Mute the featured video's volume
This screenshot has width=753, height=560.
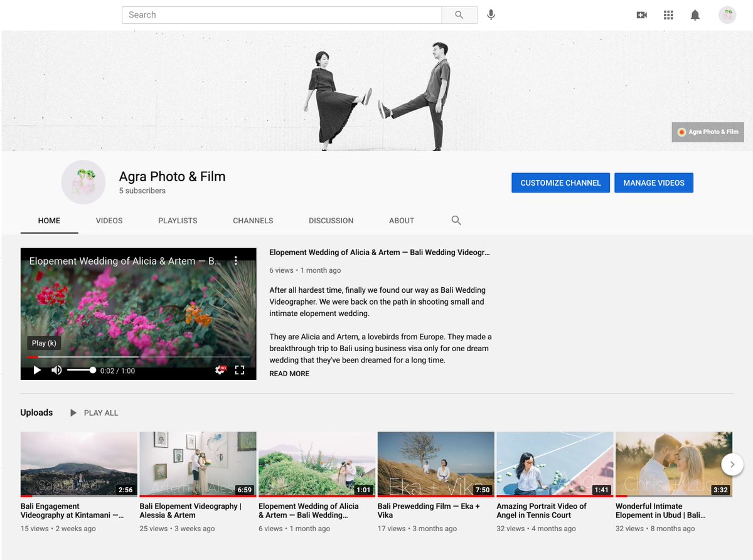(x=56, y=371)
